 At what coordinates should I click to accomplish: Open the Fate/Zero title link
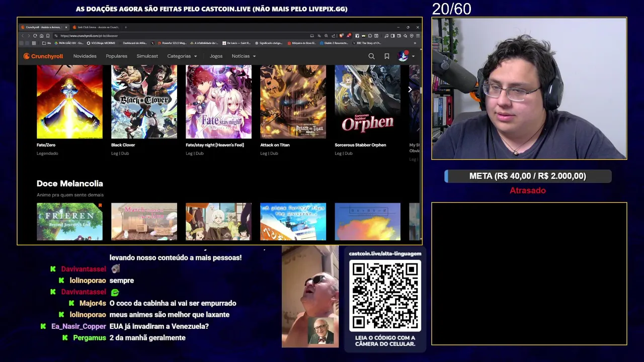click(46, 145)
